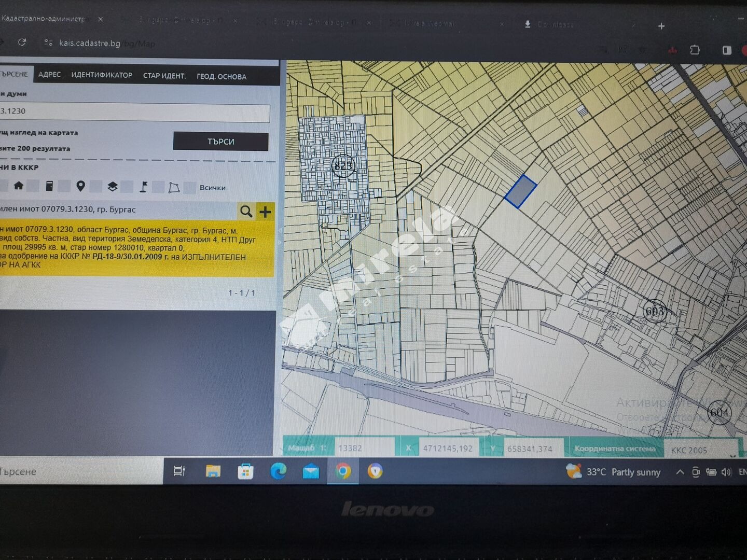The height and width of the screenshot is (560, 747).
Task: Reload the page with the browser refresh icon
Action: [x=22, y=43]
